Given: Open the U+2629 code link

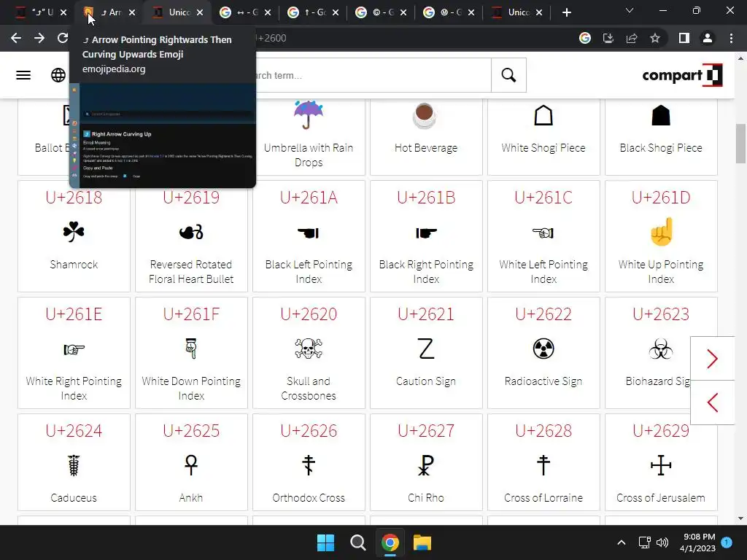Looking at the screenshot, I should [x=661, y=430].
